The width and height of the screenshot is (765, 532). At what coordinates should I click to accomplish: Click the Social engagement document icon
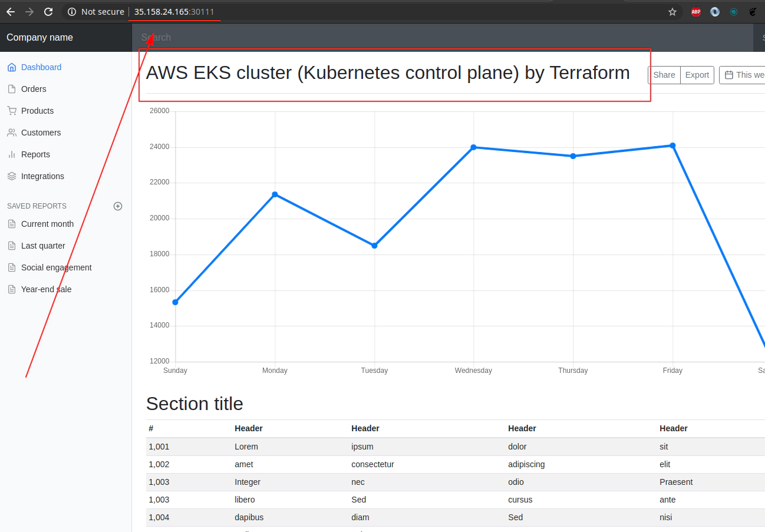pyautogui.click(x=12, y=267)
